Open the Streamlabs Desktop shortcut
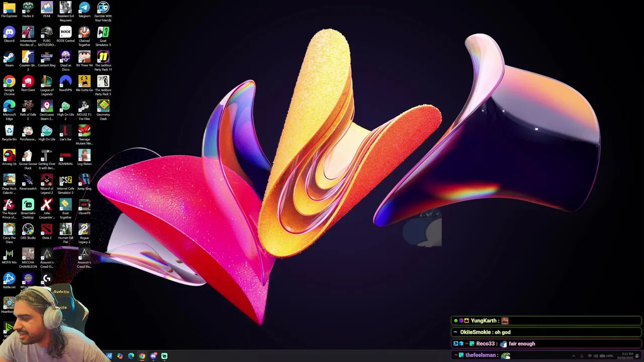Screen dimensions: 644x362 click(x=28, y=209)
